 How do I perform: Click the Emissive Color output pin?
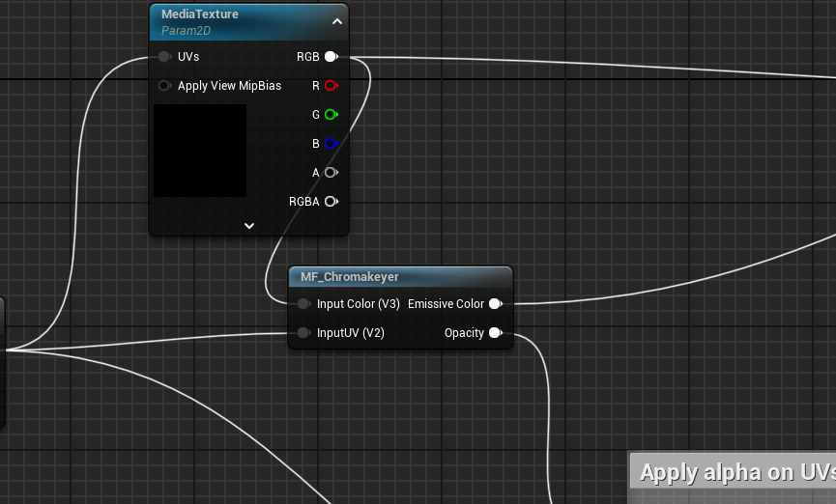click(495, 304)
